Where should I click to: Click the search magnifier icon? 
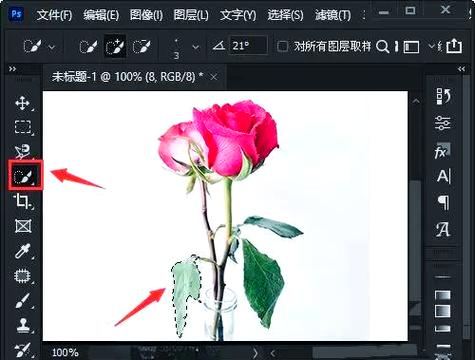[383, 46]
